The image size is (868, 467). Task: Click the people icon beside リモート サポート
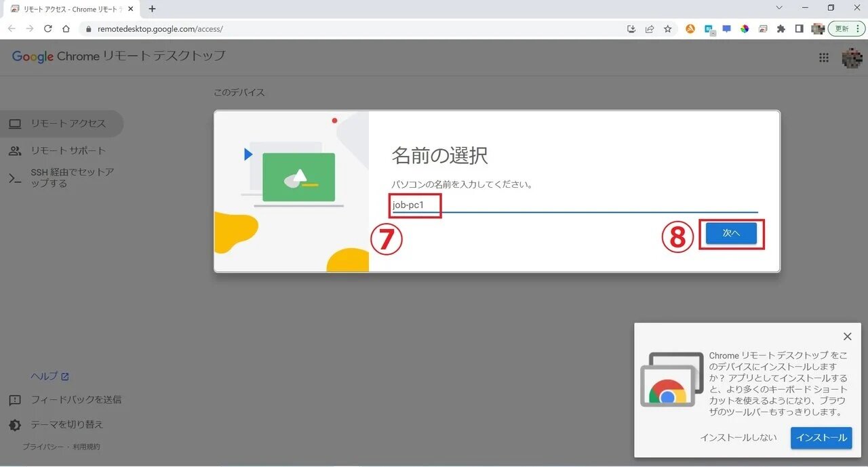[14, 150]
